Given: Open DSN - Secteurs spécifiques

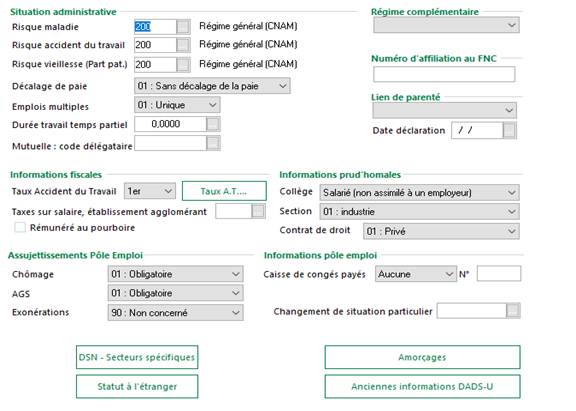Looking at the screenshot, I should (x=137, y=357).
